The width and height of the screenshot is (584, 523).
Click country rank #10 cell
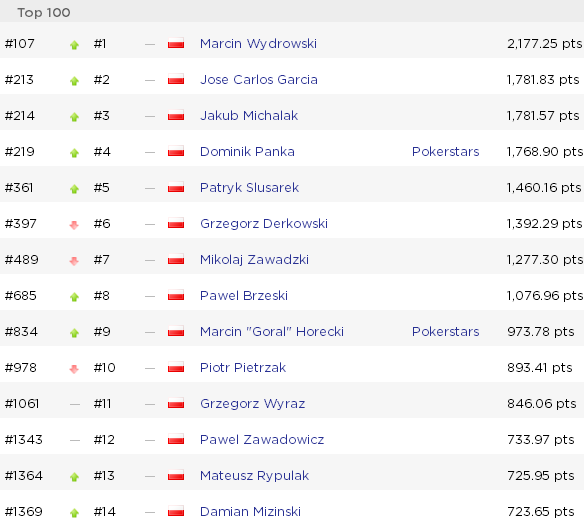[x=105, y=368]
